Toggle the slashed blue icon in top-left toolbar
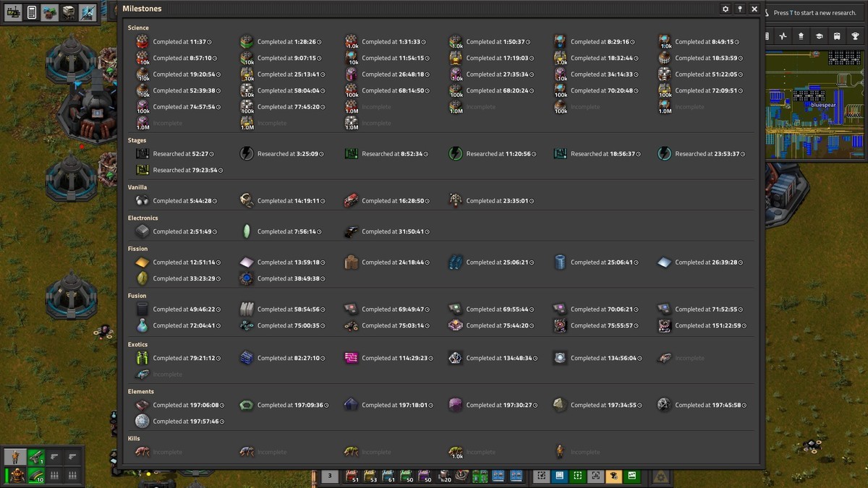 tap(88, 12)
